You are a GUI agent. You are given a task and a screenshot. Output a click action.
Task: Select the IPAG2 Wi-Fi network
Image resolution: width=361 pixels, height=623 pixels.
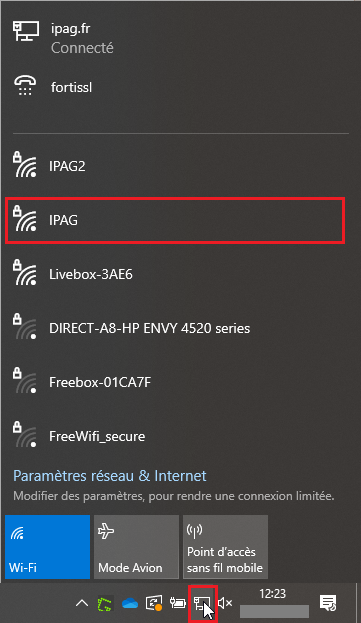[x=175, y=166]
